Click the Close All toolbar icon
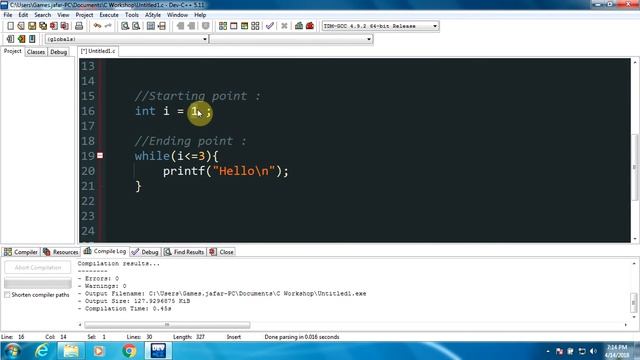The height and width of the screenshot is (360, 640). (x=64, y=26)
